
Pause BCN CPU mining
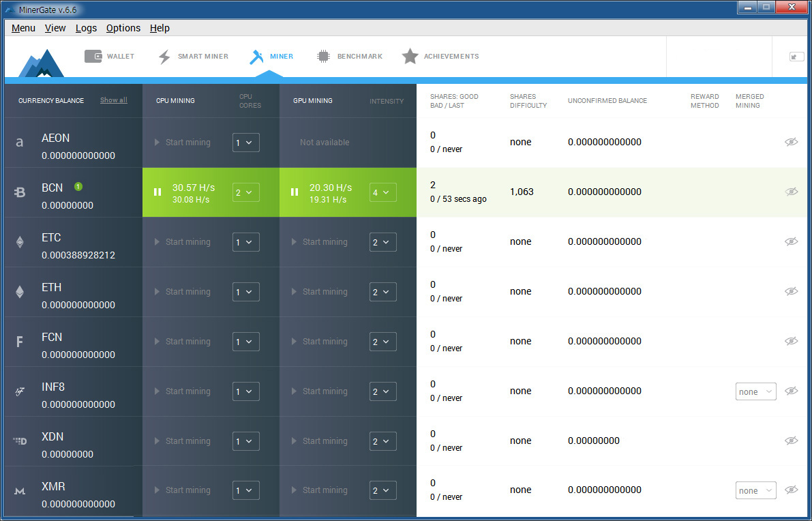[x=157, y=192]
